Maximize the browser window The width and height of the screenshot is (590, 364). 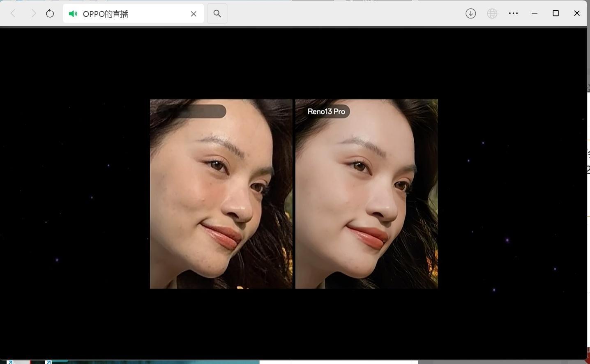(x=556, y=13)
